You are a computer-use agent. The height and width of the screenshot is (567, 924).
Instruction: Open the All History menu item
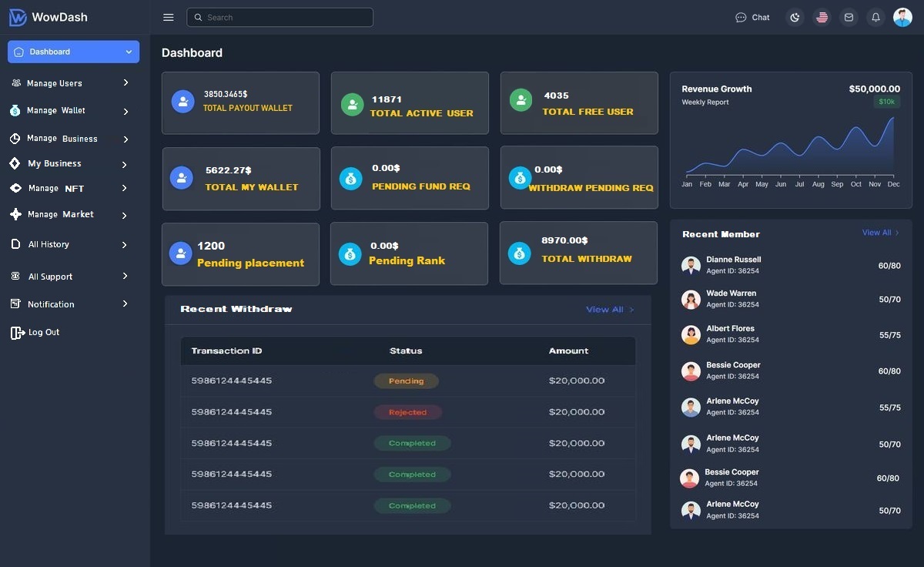pyautogui.click(x=49, y=244)
